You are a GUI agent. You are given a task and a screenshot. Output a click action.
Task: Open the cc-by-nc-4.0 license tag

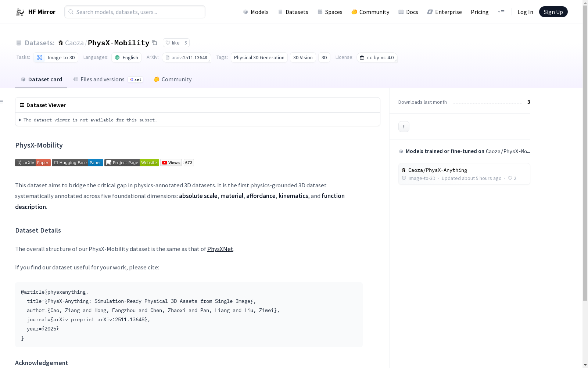point(377,57)
